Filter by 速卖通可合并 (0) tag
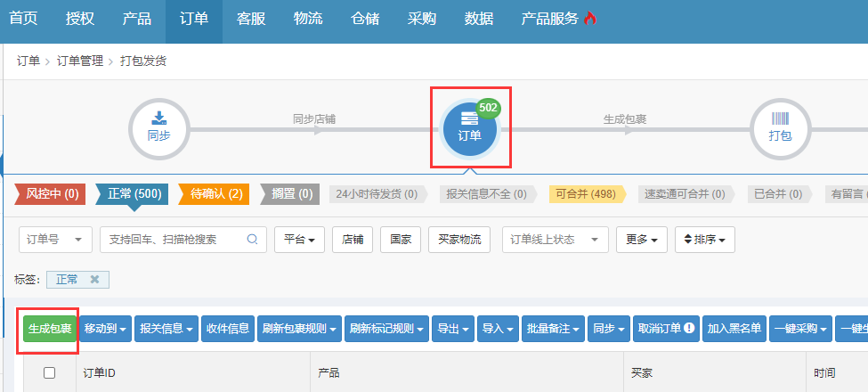 tap(685, 194)
